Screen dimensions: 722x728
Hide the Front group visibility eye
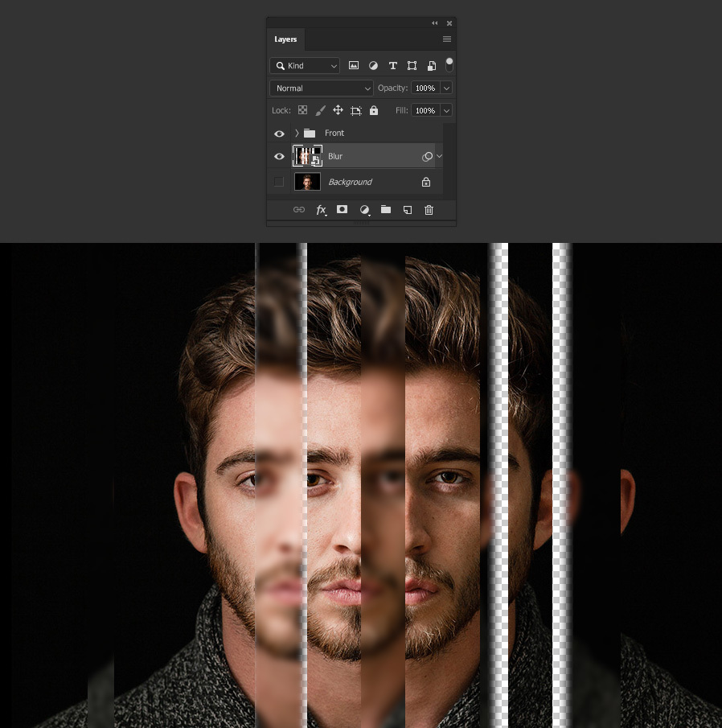coord(279,134)
